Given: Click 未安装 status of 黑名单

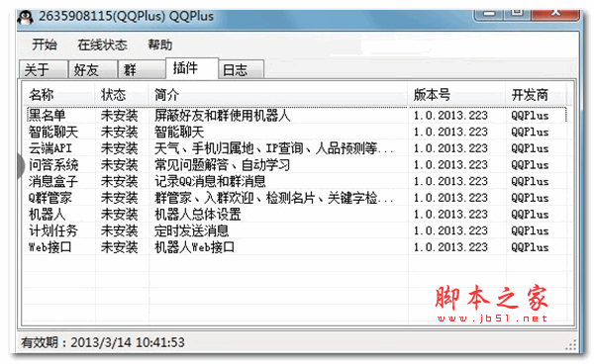Looking at the screenshot, I should tap(120, 116).
